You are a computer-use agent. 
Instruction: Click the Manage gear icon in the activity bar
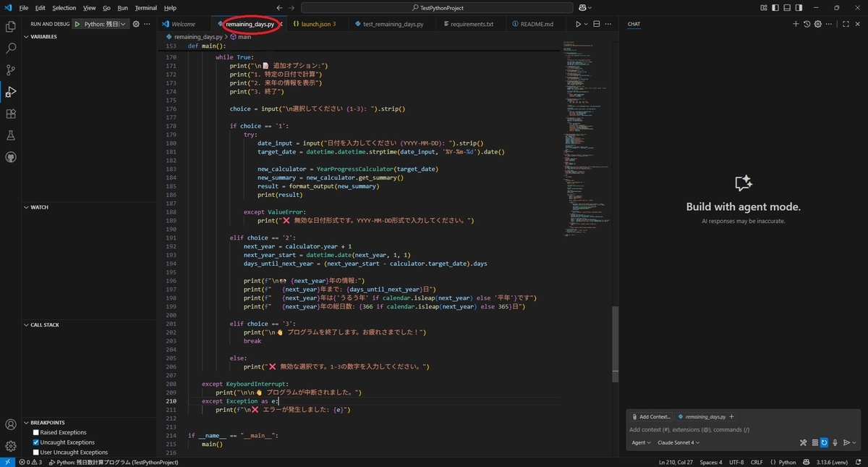[11, 446]
